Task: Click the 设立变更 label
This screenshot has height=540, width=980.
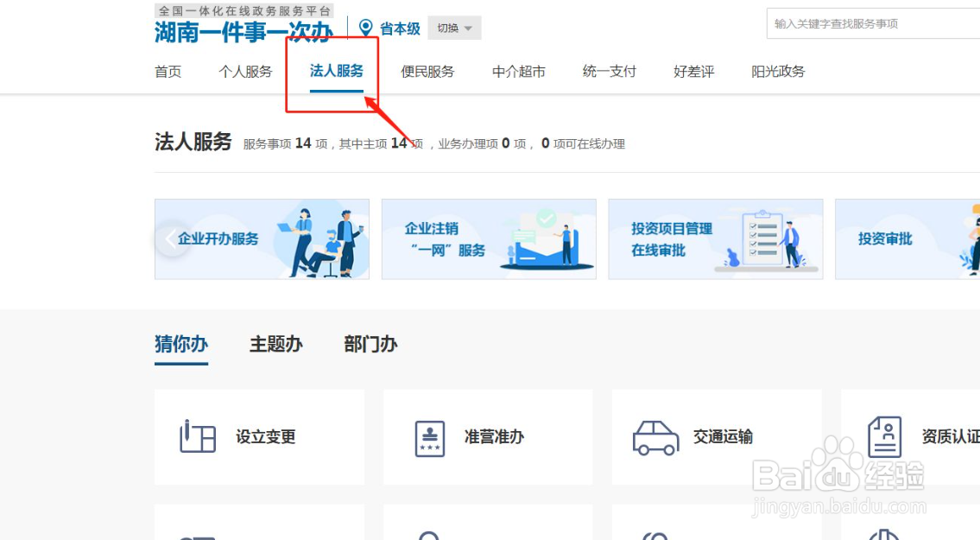Action: (x=266, y=437)
